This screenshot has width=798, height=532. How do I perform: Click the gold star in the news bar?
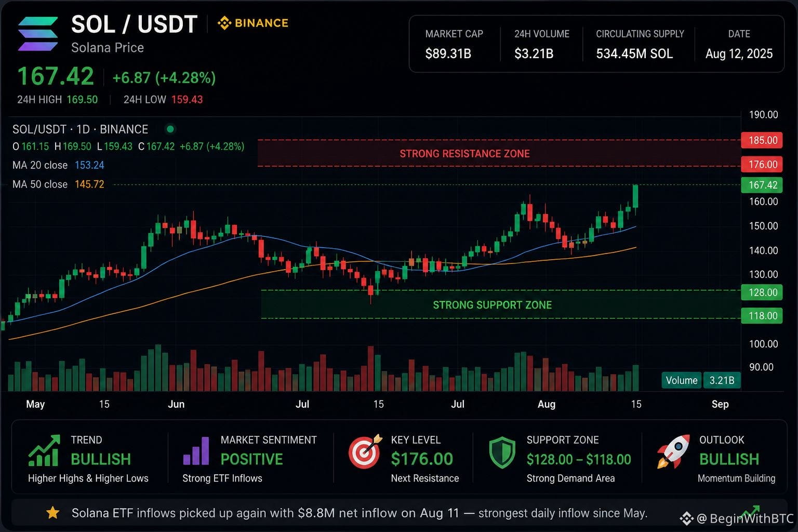coord(52,513)
